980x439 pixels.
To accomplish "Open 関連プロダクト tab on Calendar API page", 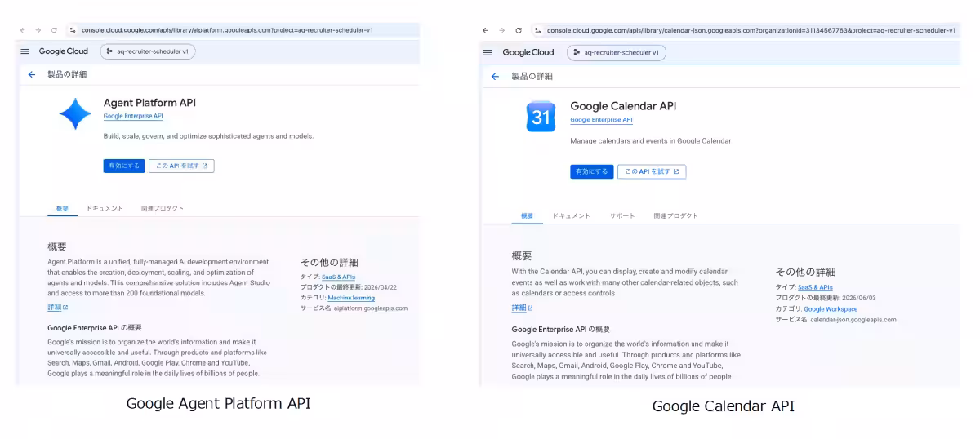I will point(675,215).
